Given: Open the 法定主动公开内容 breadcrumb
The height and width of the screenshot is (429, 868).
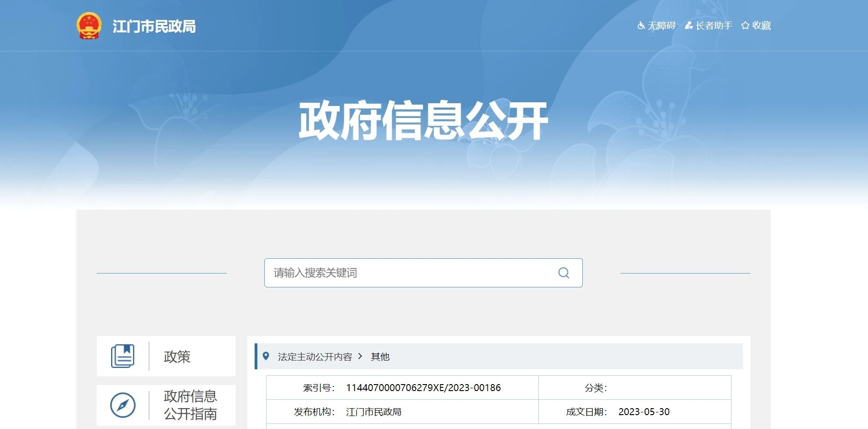Looking at the screenshot, I should (x=315, y=357).
